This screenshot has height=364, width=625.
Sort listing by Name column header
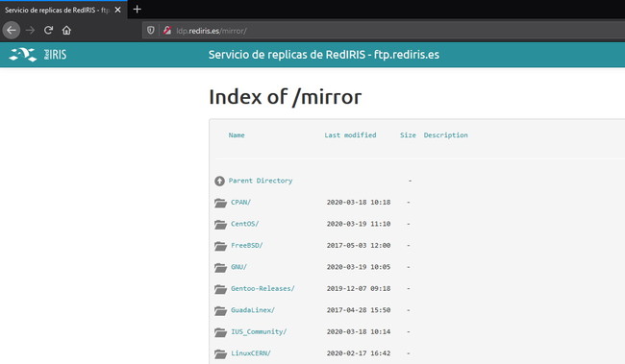click(237, 135)
